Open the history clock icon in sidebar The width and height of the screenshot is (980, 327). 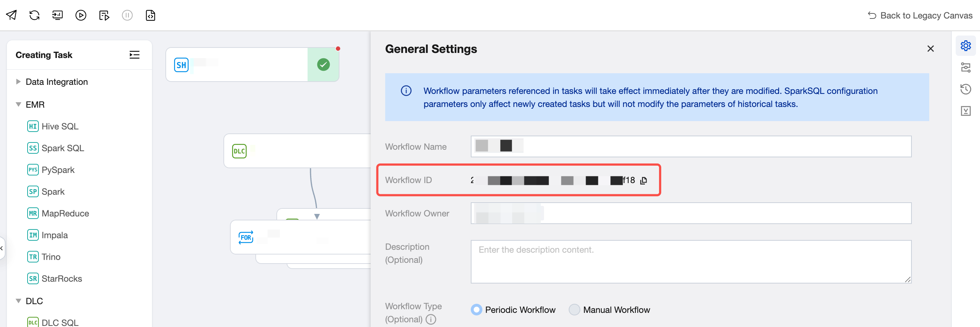click(x=965, y=89)
